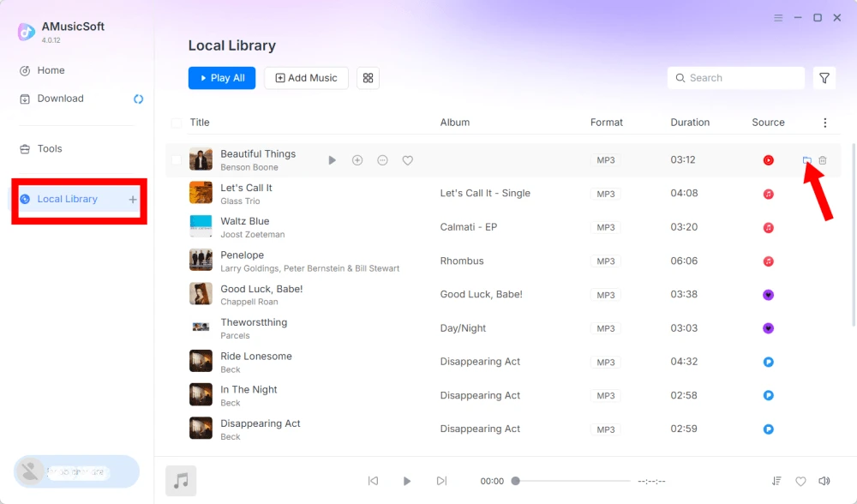Click the Calmati - EP album name
Image resolution: width=857 pixels, height=504 pixels.
click(x=469, y=227)
